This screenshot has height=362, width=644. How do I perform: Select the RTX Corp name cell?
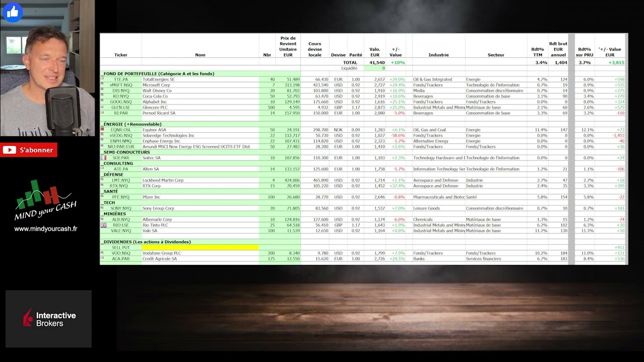pos(200,186)
